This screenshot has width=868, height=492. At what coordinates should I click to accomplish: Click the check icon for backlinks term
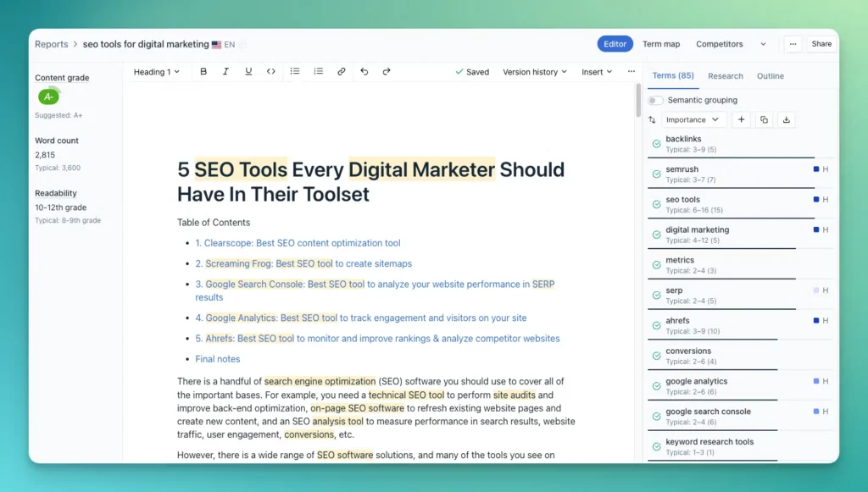click(x=657, y=144)
